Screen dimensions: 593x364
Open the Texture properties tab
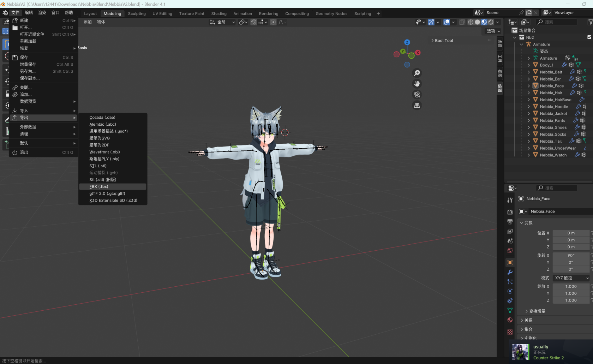510,332
